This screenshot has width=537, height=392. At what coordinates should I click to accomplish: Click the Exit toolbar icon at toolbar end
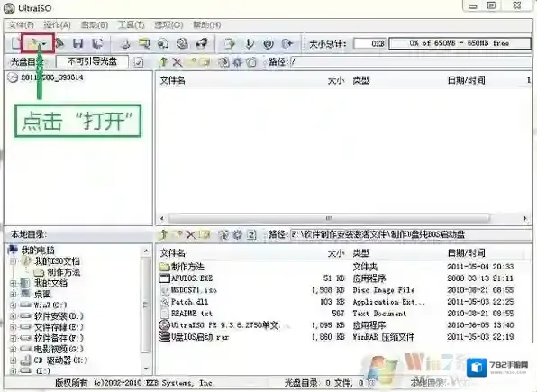pyautogui.click(x=287, y=43)
